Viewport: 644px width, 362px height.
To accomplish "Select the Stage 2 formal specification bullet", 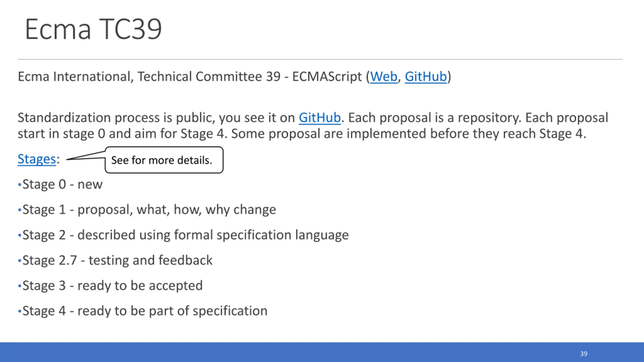I will [x=186, y=235].
